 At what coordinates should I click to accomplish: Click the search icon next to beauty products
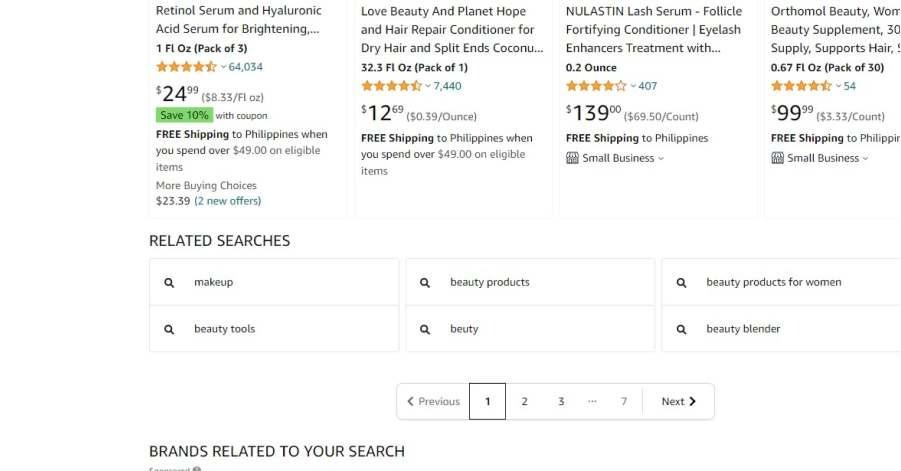point(425,283)
